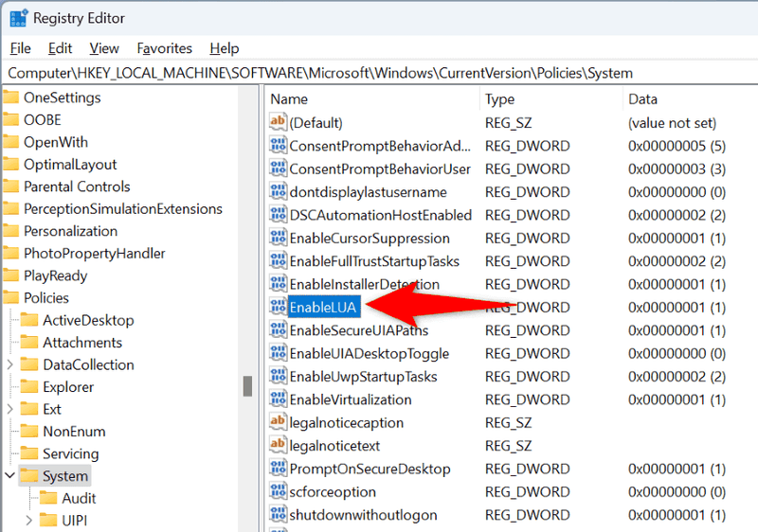This screenshot has width=758, height=532.
Task: Select the Personalization key
Action: click(x=70, y=231)
